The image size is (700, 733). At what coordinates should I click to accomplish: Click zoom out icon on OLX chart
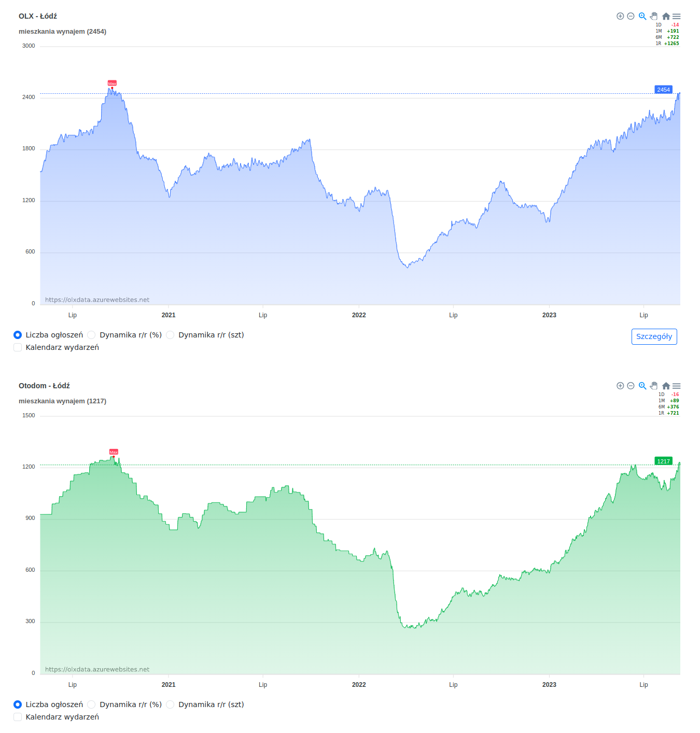click(x=631, y=16)
